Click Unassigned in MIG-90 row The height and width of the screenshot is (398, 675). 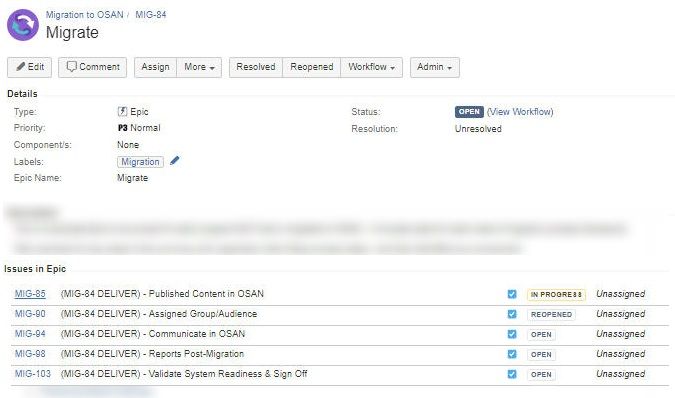click(x=620, y=314)
